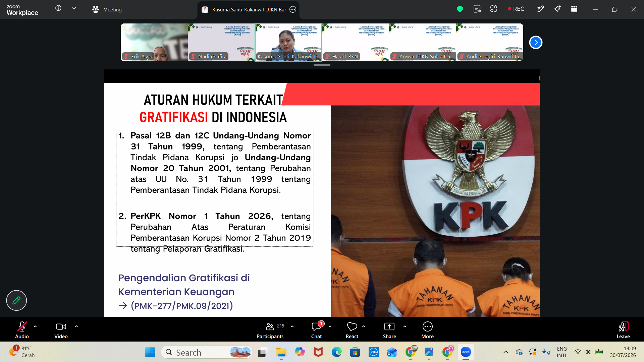644x362 pixels.
Task: Select Nadia Safira video thumbnail
Action: click(x=221, y=42)
